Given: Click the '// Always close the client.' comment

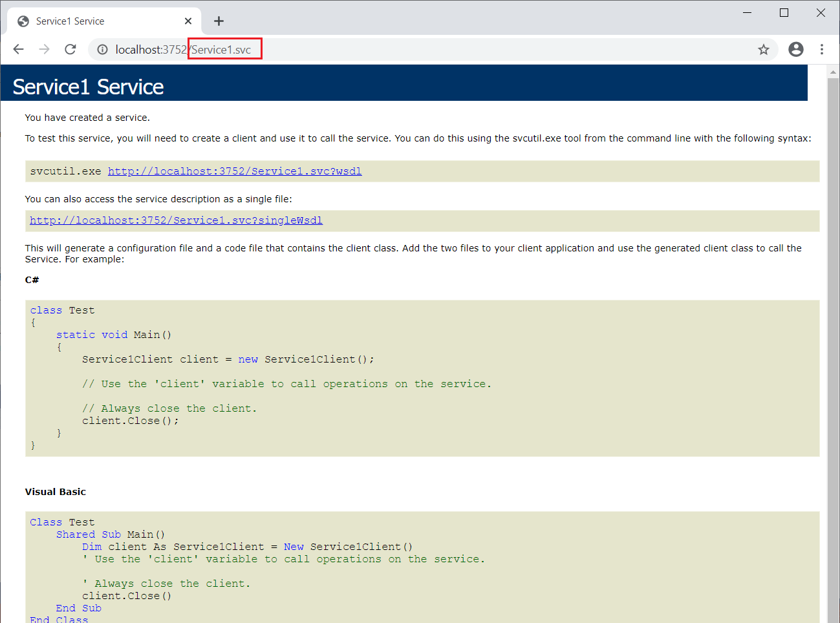Looking at the screenshot, I should coord(169,408).
